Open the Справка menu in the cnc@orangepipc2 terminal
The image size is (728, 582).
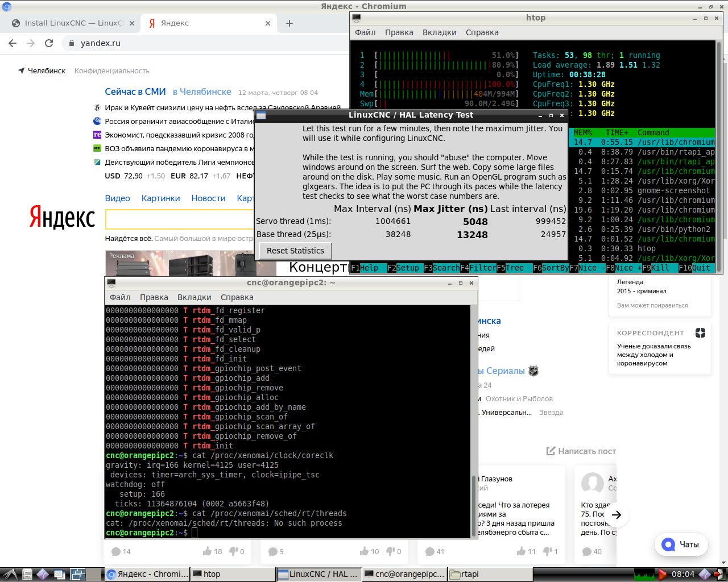237,297
